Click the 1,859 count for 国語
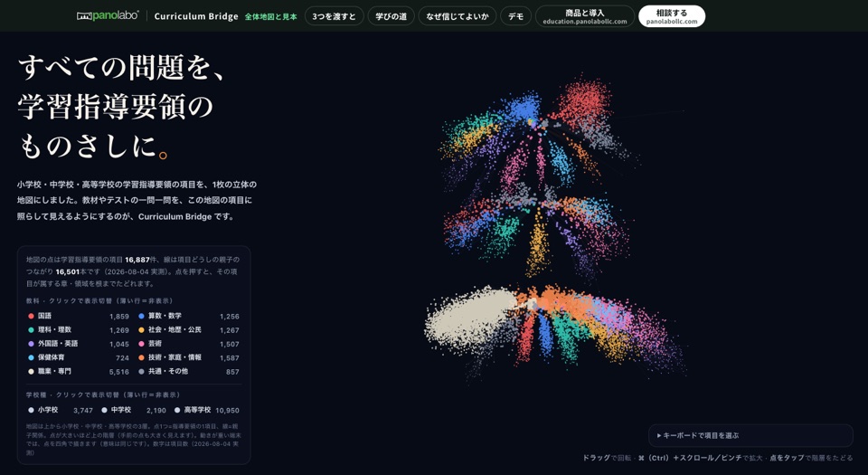The height and width of the screenshot is (475, 868). tap(119, 317)
